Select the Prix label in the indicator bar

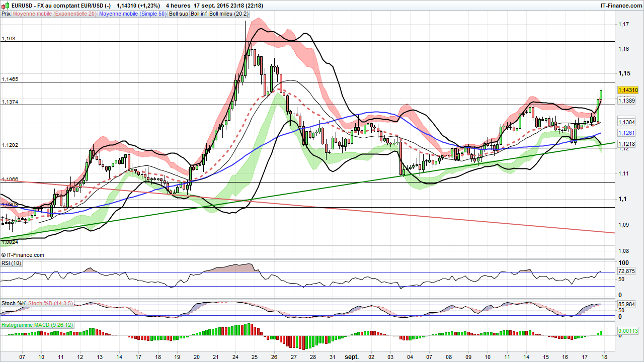pos(6,14)
